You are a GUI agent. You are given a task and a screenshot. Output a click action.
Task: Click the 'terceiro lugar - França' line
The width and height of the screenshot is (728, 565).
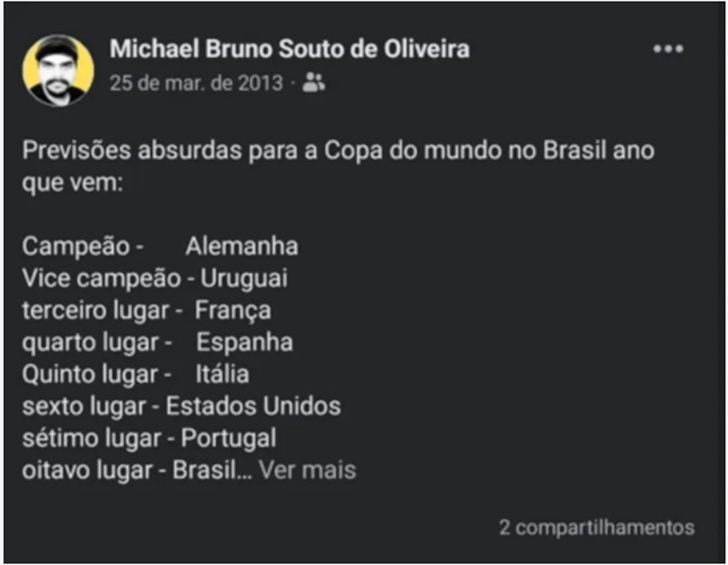(146, 310)
